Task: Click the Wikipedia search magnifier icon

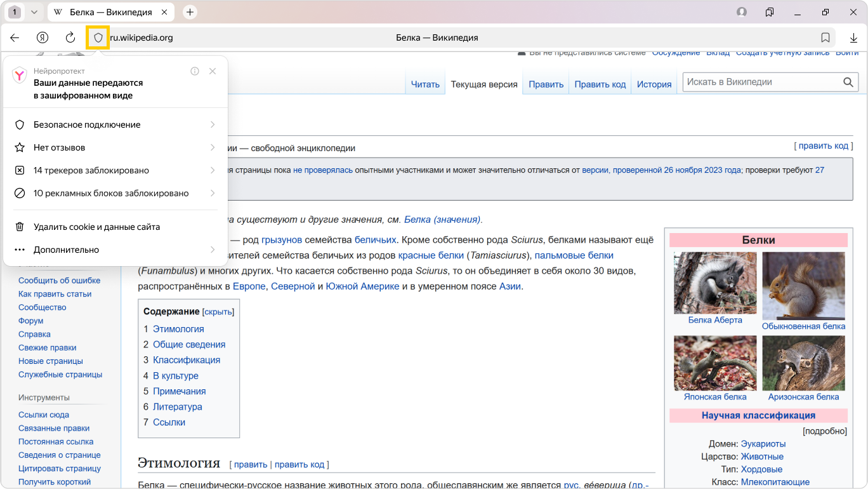Action: [848, 82]
